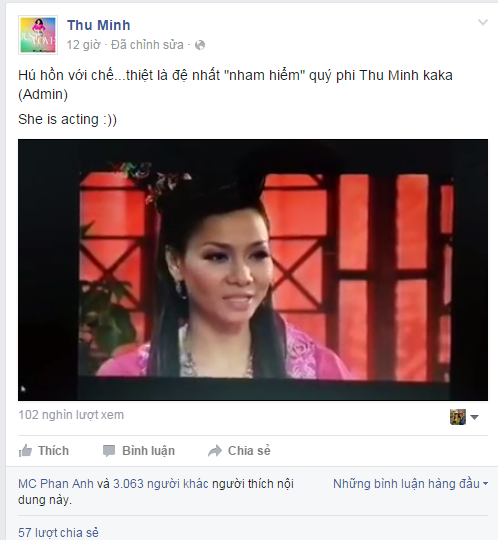
Task: Open the comment-as avatar selector
Action: (x=458, y=417)
